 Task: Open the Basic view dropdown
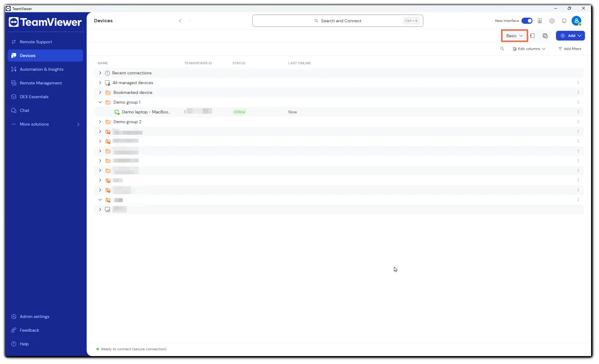click(514, 36)
